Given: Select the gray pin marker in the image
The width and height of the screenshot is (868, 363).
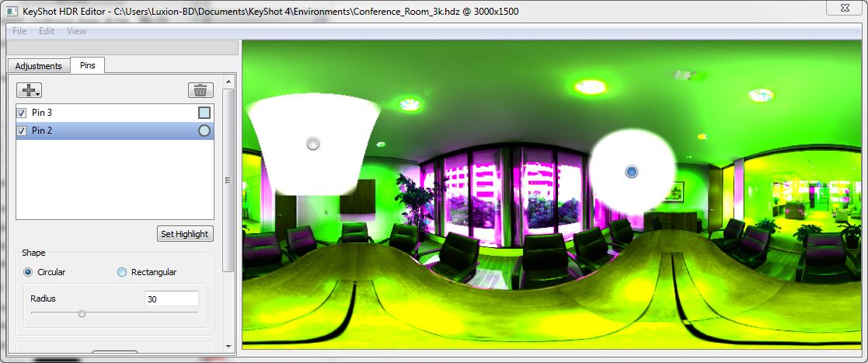Looking at the screenshot, I should click(312, 144).
